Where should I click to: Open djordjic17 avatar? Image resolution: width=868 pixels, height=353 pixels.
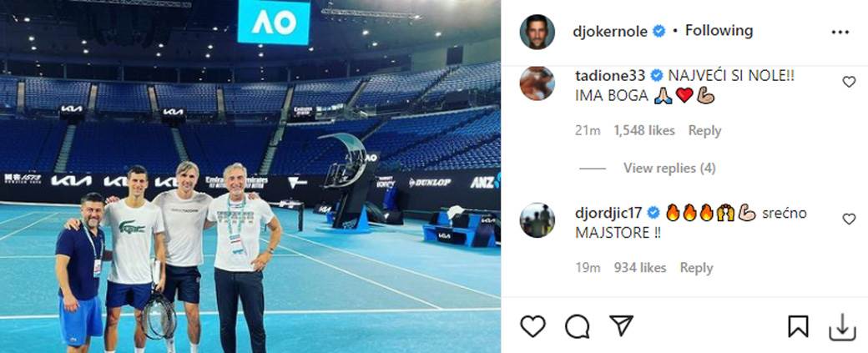[537, 220]
